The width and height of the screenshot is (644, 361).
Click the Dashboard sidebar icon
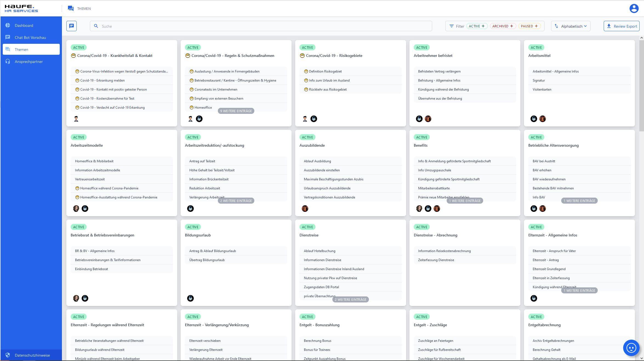click(8, 25)
